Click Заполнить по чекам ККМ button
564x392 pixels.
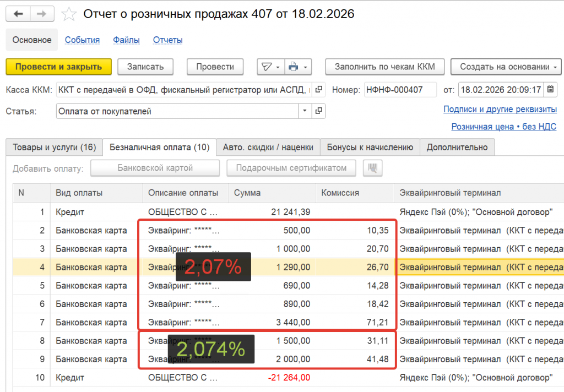tap(385, 67)
